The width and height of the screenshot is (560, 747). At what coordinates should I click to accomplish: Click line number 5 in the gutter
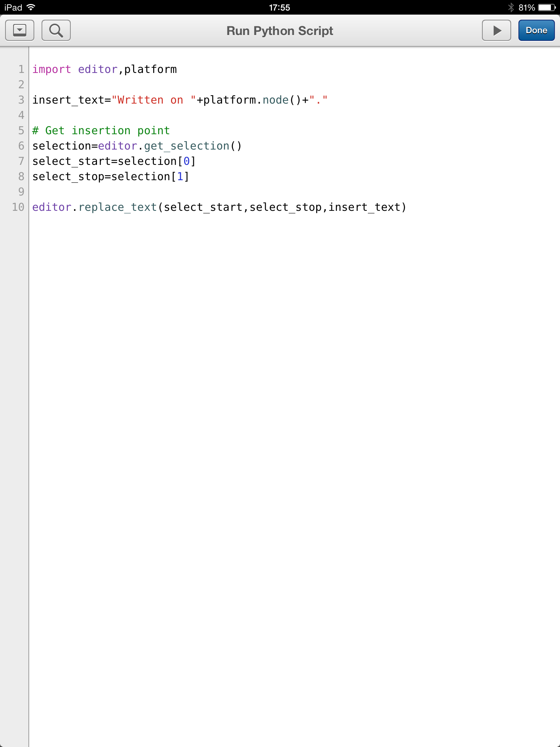point(21,131)
